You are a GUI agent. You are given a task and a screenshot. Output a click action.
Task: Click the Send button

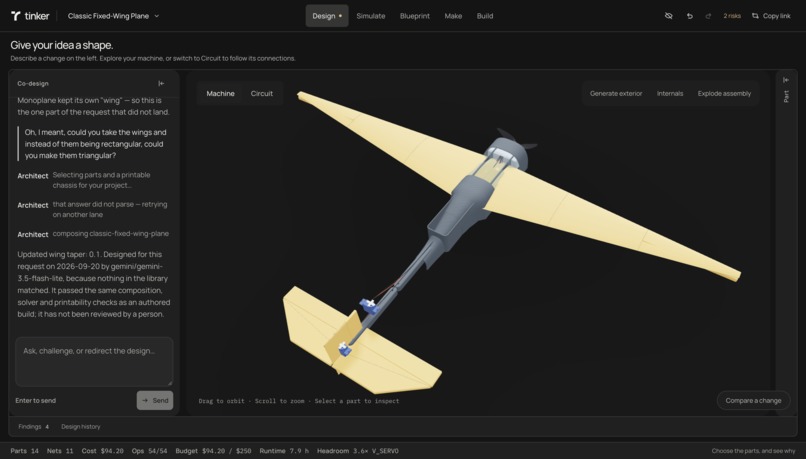click(x=155, y=400)
